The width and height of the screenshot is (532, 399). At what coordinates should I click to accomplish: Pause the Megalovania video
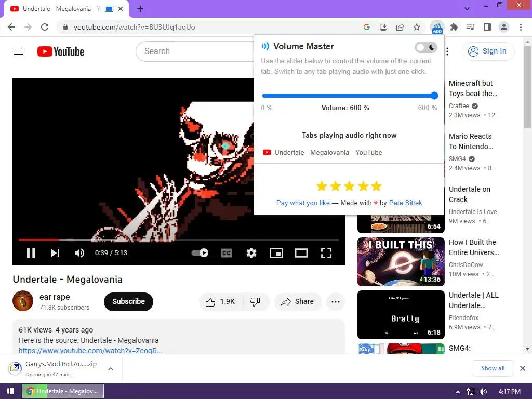pos(31,253)
